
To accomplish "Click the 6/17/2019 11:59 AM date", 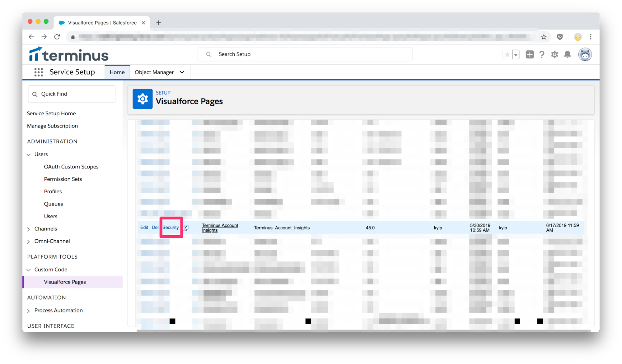I will (562, 228).
